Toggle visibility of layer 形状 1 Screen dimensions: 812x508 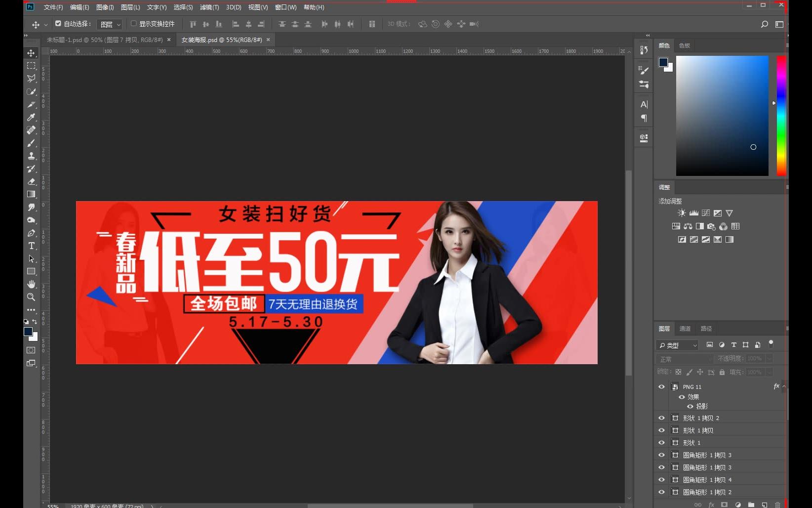point(661,442)
